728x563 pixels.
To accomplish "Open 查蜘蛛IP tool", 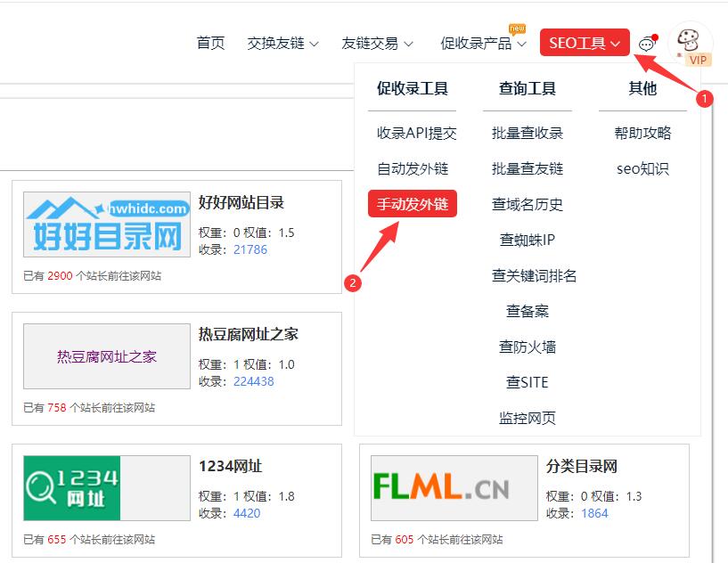I will 528,240.
